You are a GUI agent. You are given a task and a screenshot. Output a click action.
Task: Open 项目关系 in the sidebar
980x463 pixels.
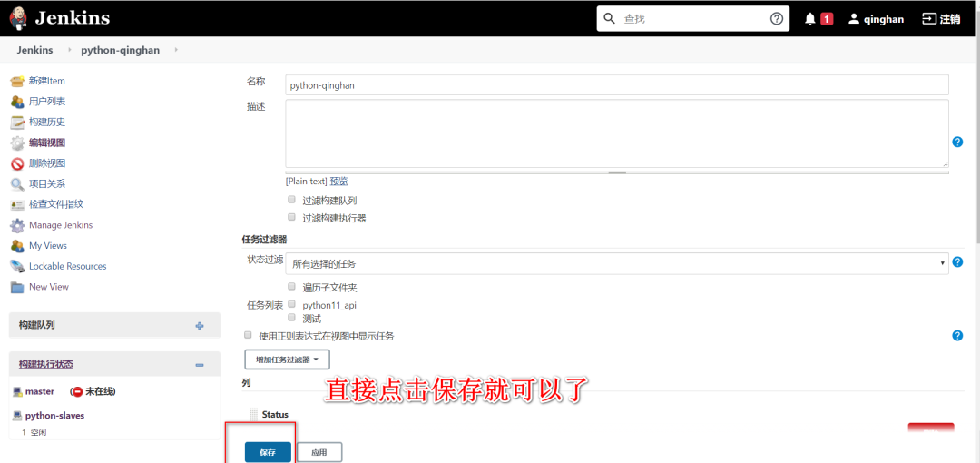point(47,184)
